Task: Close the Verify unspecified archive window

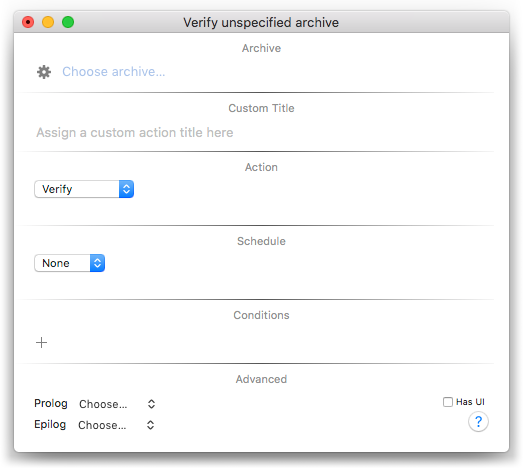Action: (x=28, y=22)
